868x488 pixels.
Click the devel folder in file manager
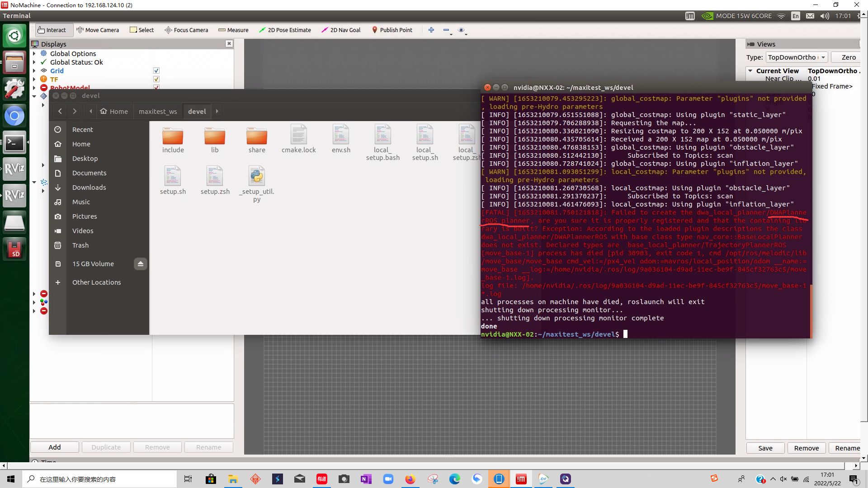tap(196, 112)
